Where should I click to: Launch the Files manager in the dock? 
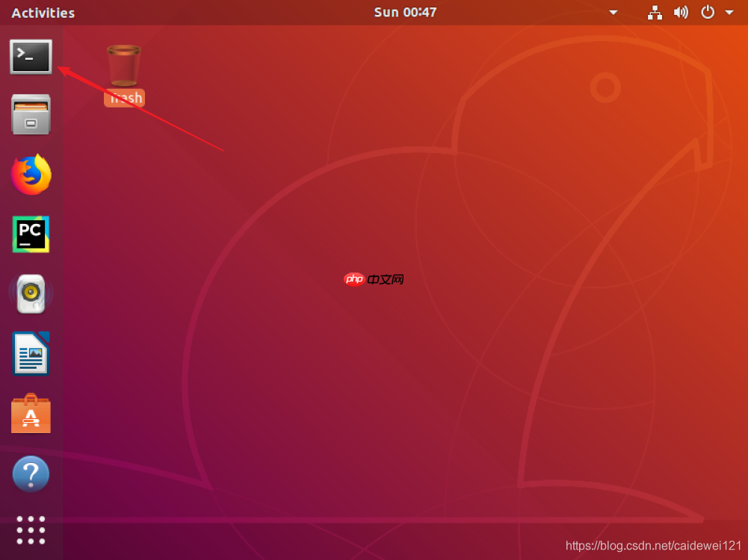[x=31, y=114]
